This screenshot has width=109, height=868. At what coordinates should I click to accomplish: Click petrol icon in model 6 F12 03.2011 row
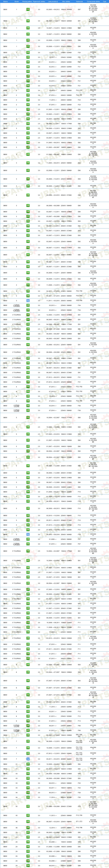(x=28, y=712)
